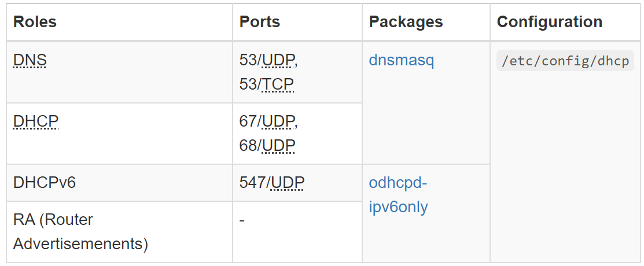Image resolution: width=644 pixels, height=266 pixels.
Task: Click the Configuration column header
Action: pos(549,22)
